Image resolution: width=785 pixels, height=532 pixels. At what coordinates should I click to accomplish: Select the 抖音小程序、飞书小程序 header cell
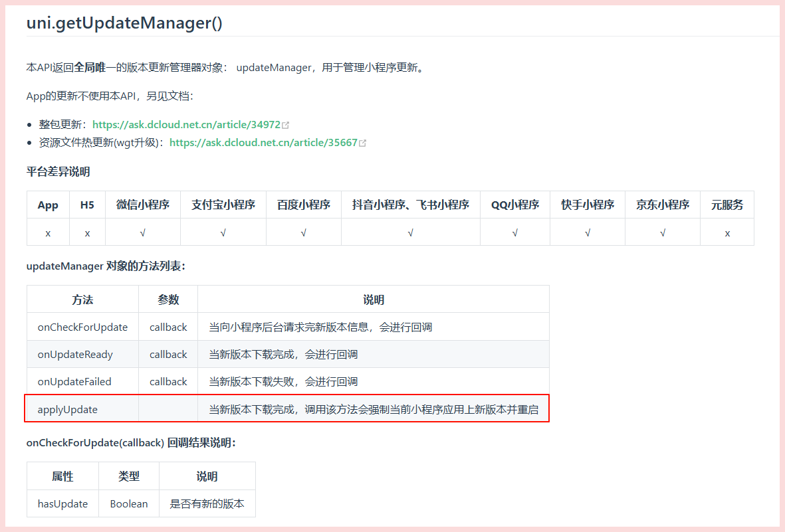click(411, 205)
